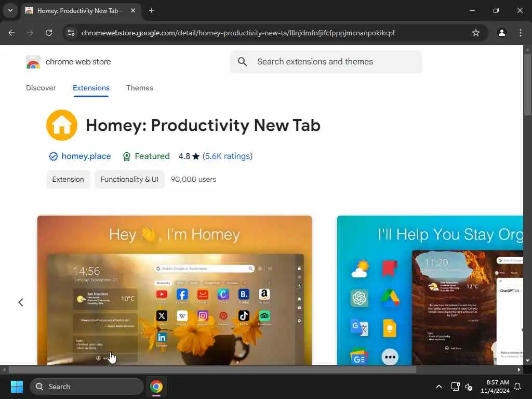This screenshot has width=532, height=399.
Task: Open the Hey I'm Homey screenshot
Action: pyautogui.click(x=175, y=290)
